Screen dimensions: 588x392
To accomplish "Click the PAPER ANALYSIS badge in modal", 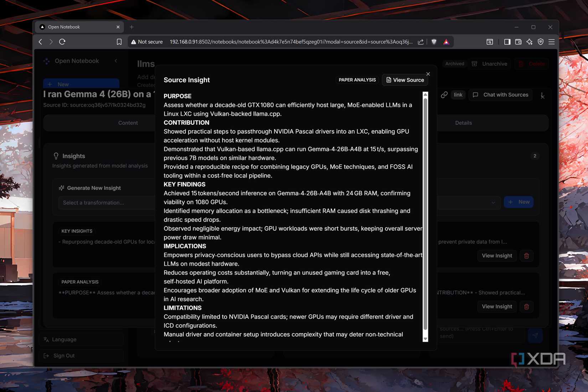I will (357, 80).
